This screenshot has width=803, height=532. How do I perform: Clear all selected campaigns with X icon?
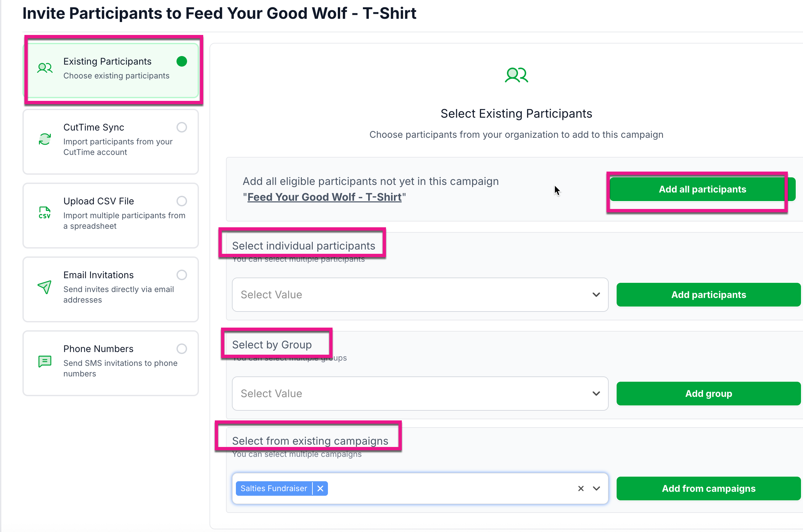(581, 488)
